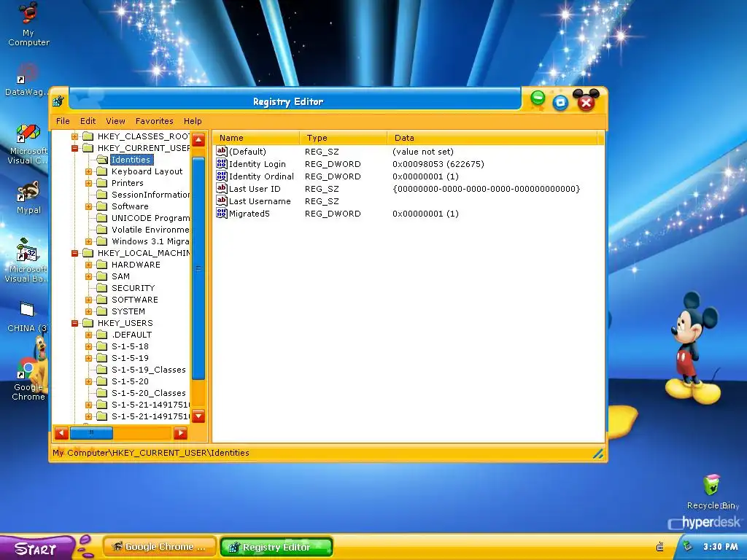Expand the Printers key
The image size is (747, 560).
coord(88,183)
